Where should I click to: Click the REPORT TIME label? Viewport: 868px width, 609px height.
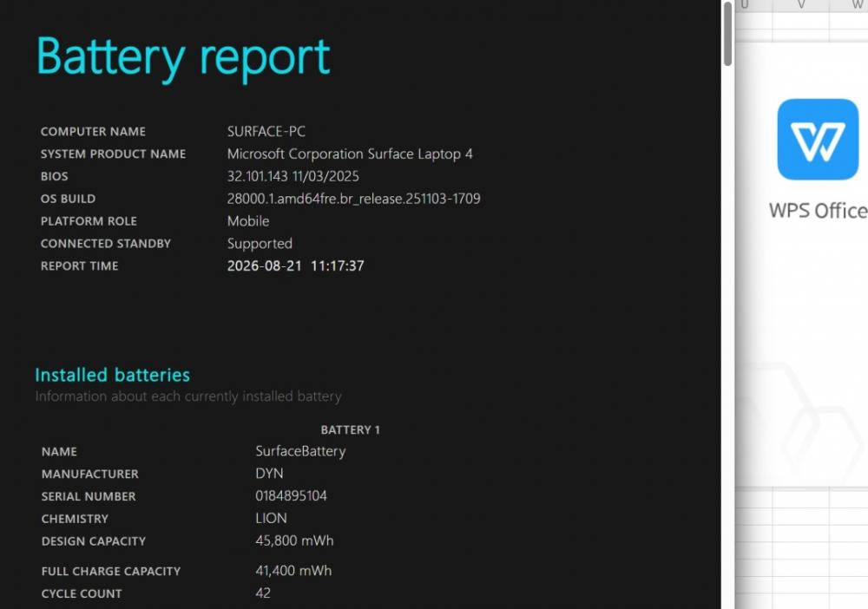coord(79,266)
